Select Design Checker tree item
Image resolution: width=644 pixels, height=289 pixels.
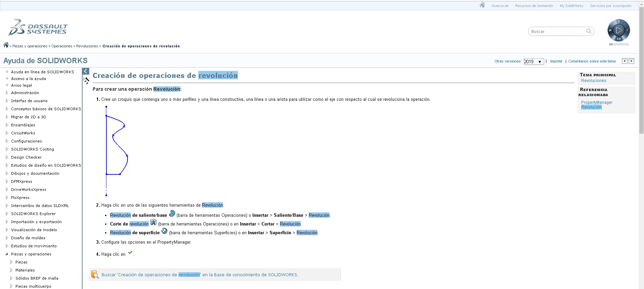[x=27, y=157]
